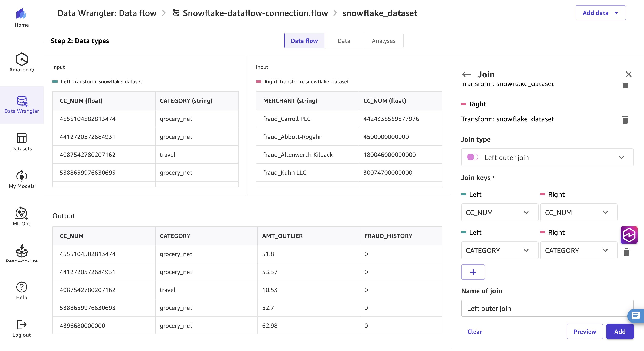Delete the Right transform dataset
The image size is (644, 351).
(625, 120)
